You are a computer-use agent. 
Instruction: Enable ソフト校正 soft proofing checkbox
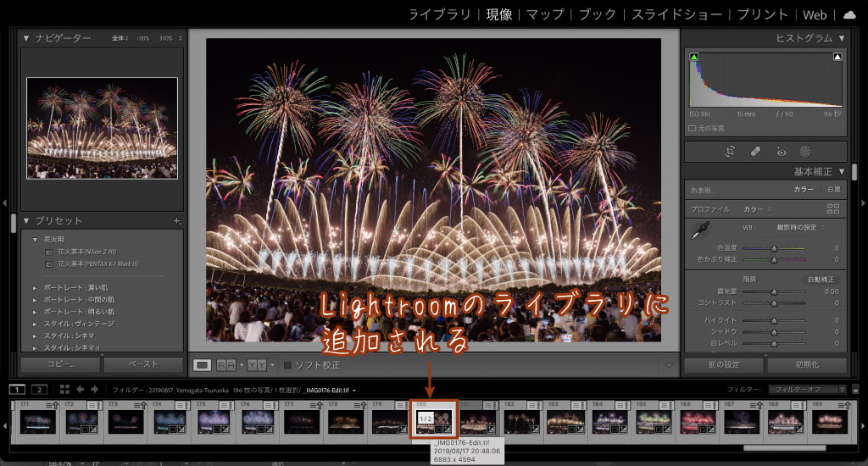pyautogui.click(x=287, y=365)
